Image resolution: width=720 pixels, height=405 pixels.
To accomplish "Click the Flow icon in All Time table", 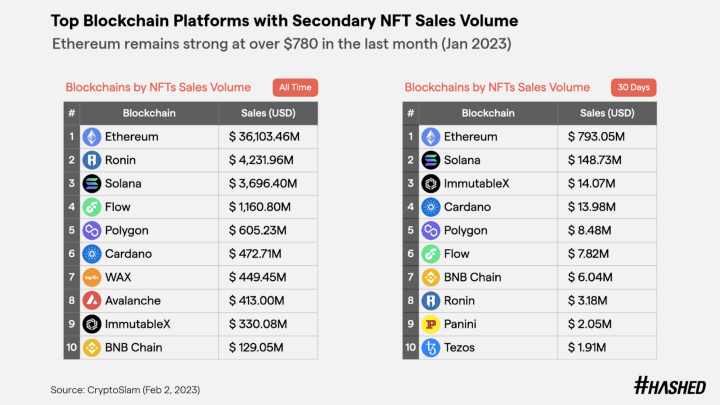I will (92, 207).
